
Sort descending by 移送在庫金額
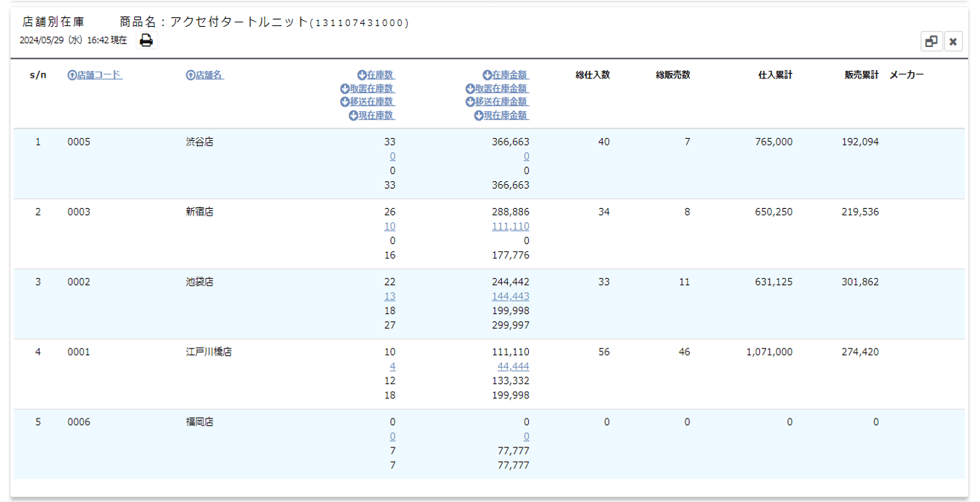click(x=497, y=101)
